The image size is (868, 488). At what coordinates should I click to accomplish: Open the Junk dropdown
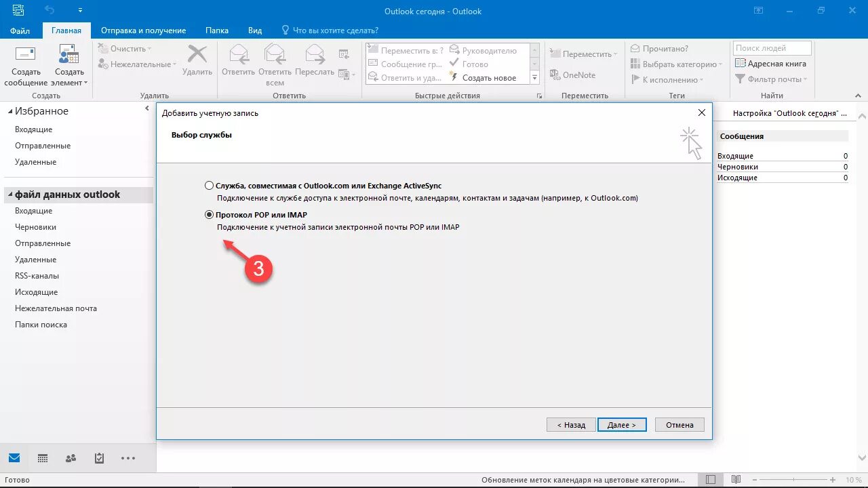pos(137,64)
